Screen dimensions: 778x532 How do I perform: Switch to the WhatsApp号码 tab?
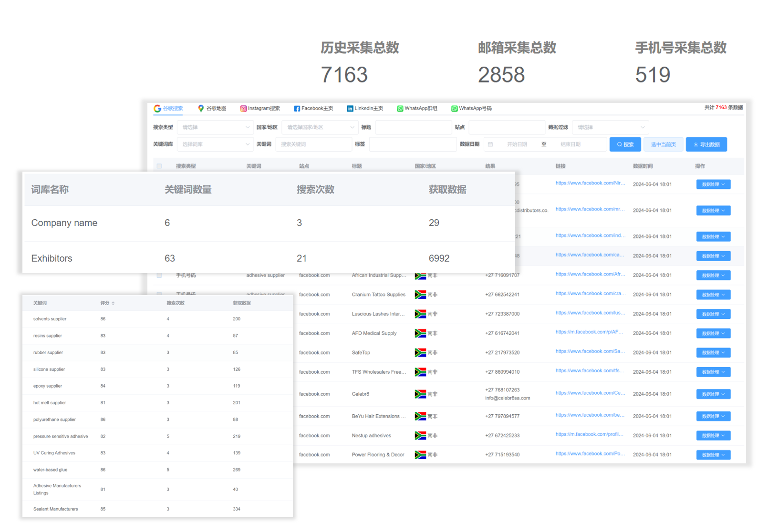click(x=471, y=108)
